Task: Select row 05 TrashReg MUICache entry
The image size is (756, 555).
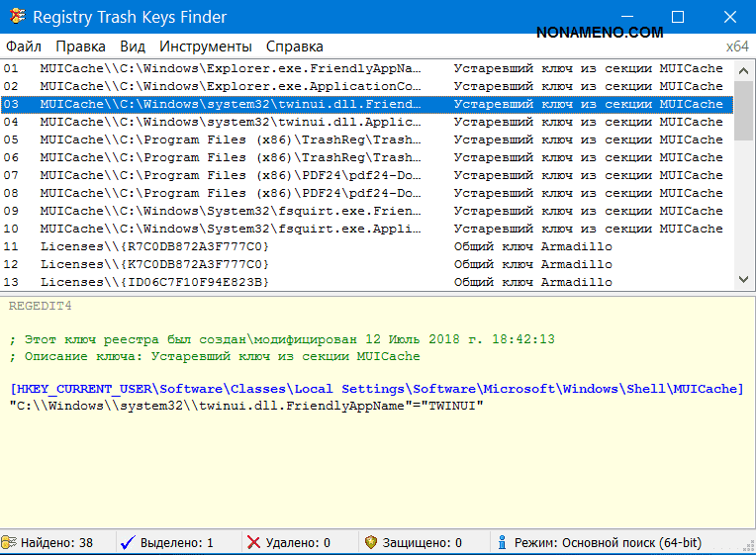Action: 231,140
